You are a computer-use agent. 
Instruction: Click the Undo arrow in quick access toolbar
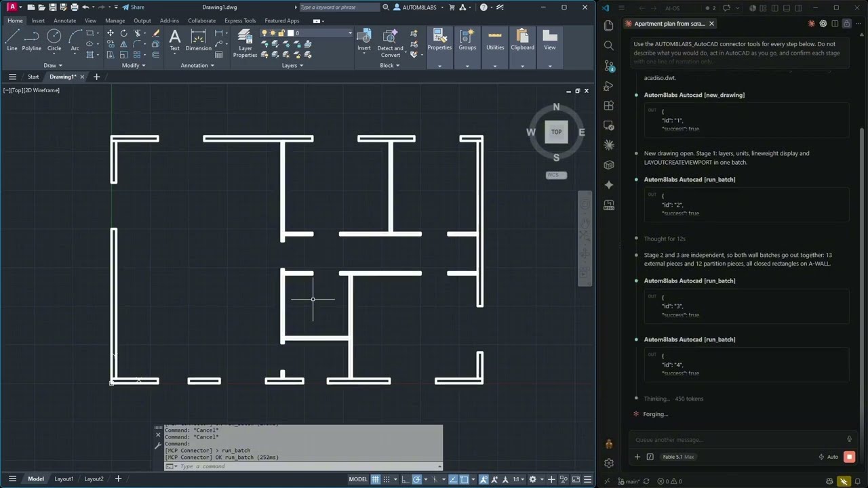click(85, 7)
